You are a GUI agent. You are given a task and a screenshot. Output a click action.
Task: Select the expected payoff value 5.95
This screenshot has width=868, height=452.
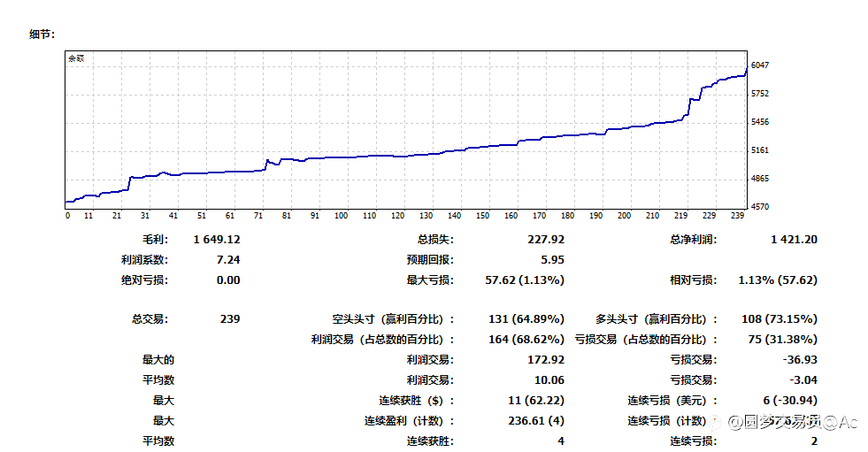[552, 260]
